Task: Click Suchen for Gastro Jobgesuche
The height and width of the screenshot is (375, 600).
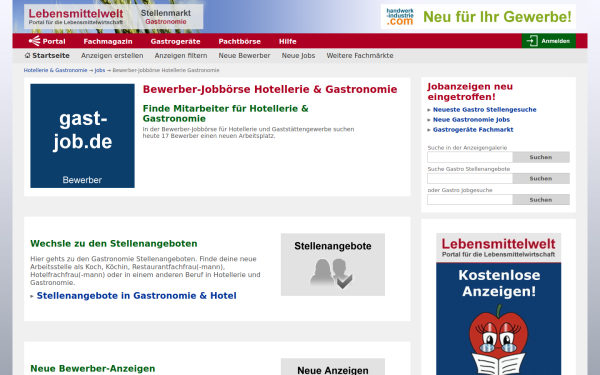Action: (x=541, y=199)
